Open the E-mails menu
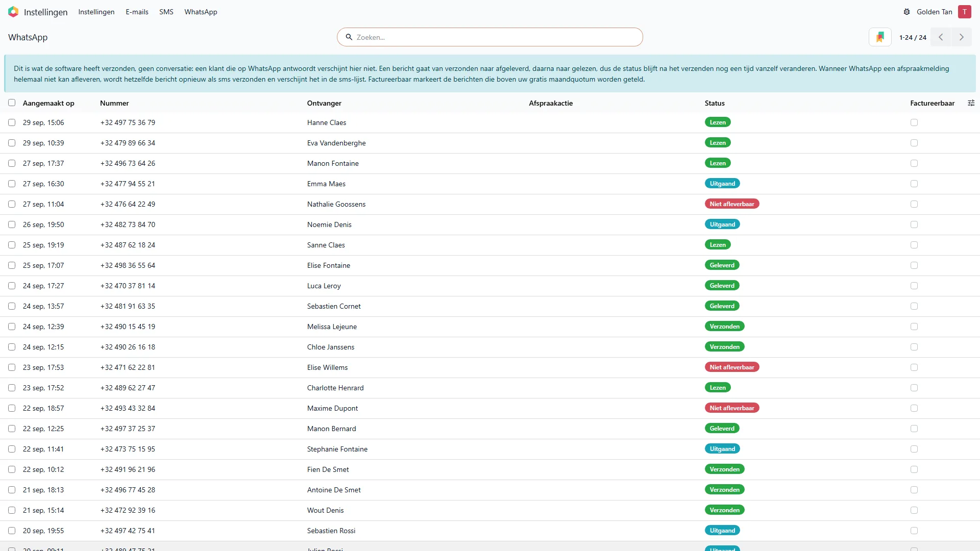The image size is (980, 551). pyautogui.click(x=137, y=12)
